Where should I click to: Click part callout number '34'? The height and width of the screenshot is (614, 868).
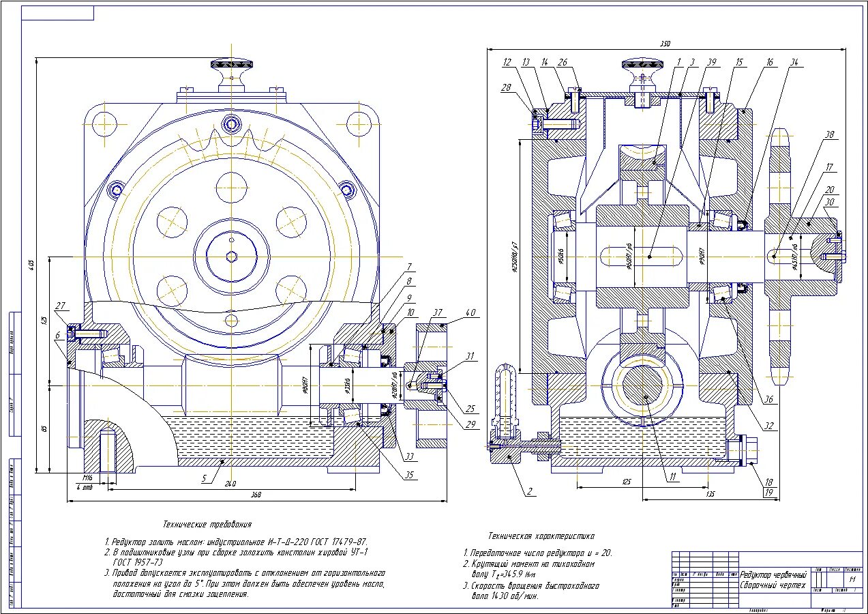pyautogui.click(x=794, y=62)
